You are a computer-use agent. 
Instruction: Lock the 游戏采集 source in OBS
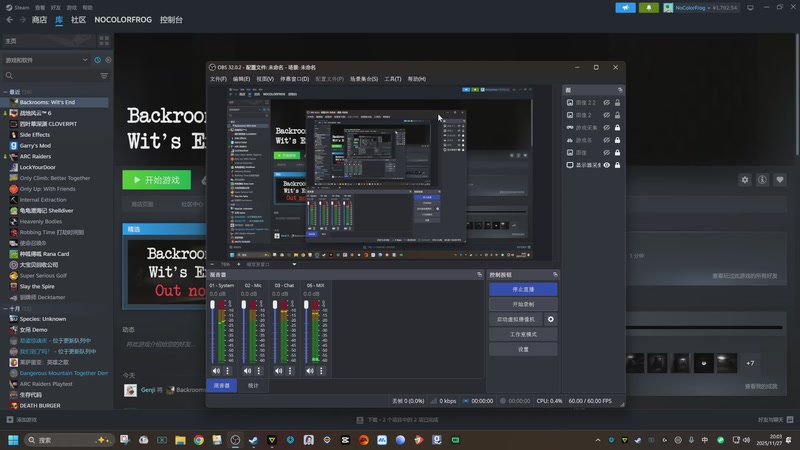point(618,128)
